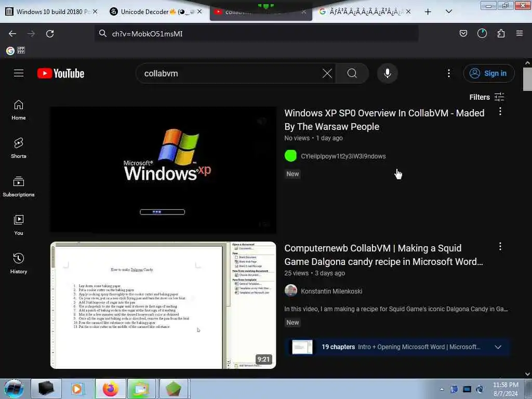Open Firefox application menu
The height and width of the screenshot is (399, 532).
(x=520, y=33)
